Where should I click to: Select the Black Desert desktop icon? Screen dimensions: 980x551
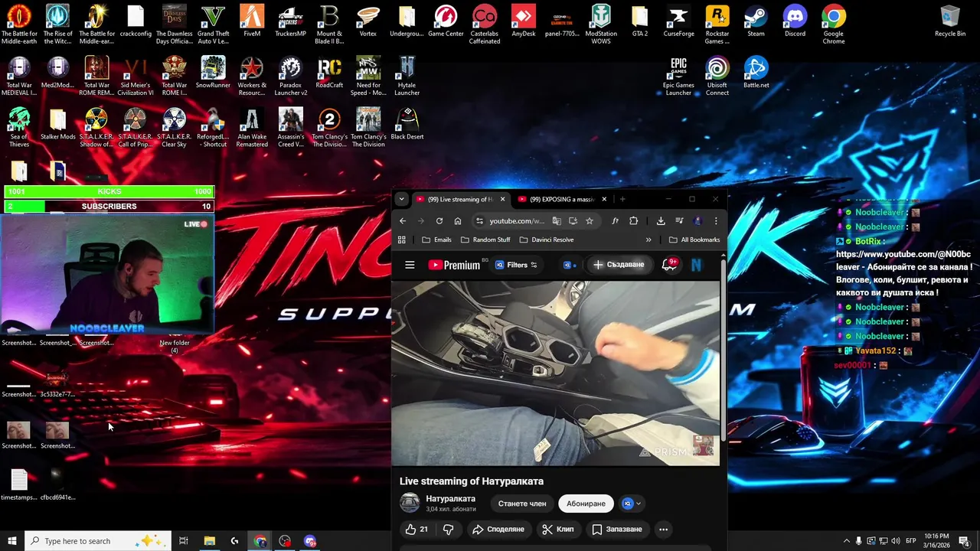coord(407,124)
